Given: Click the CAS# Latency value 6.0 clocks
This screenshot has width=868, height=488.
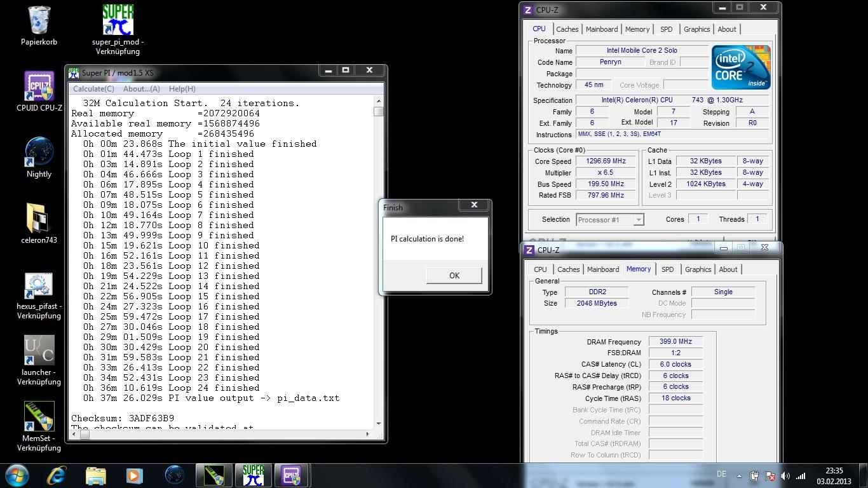Looking at the screenshot, I should click(675, 364).
